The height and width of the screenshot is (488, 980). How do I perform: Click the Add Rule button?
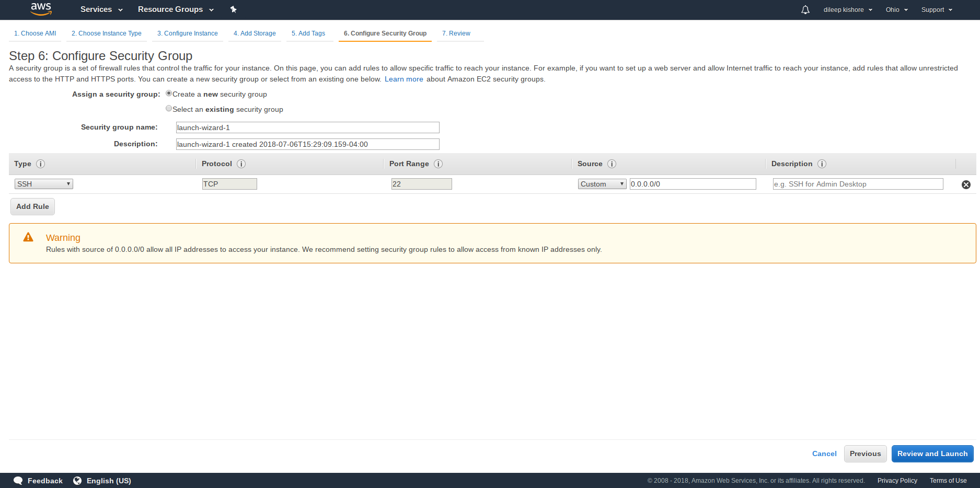tap(32, 206)
